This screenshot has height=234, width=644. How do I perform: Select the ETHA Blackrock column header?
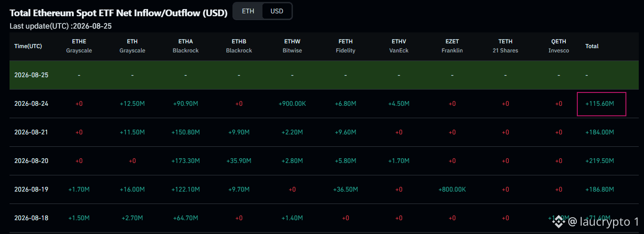[x=186, y=46]
